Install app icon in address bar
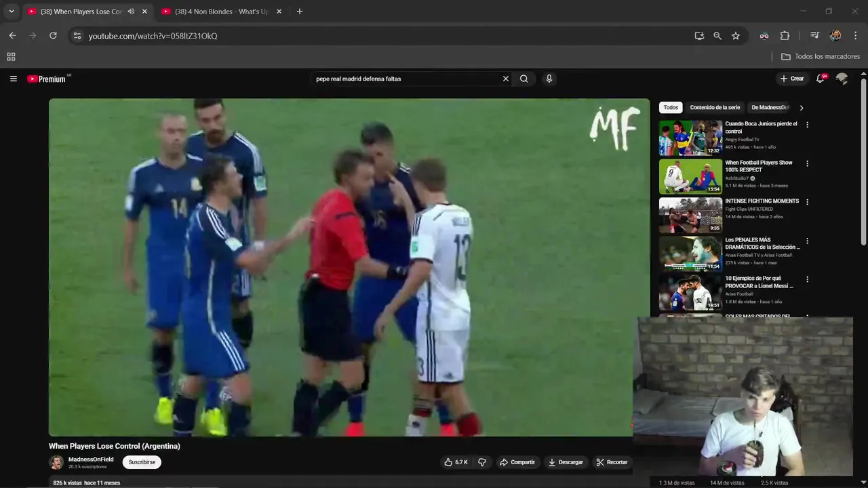This screenshot has width=868, height=488. pyautogui.click(x=699, y=36)
